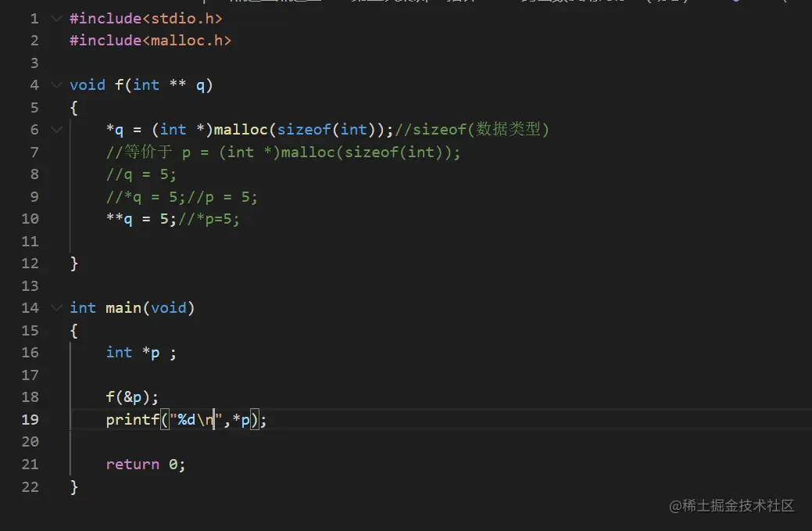Collapse the main function fold arrow
The width and height of the screenshot is (812, 531).
click(x=56, y=307)
